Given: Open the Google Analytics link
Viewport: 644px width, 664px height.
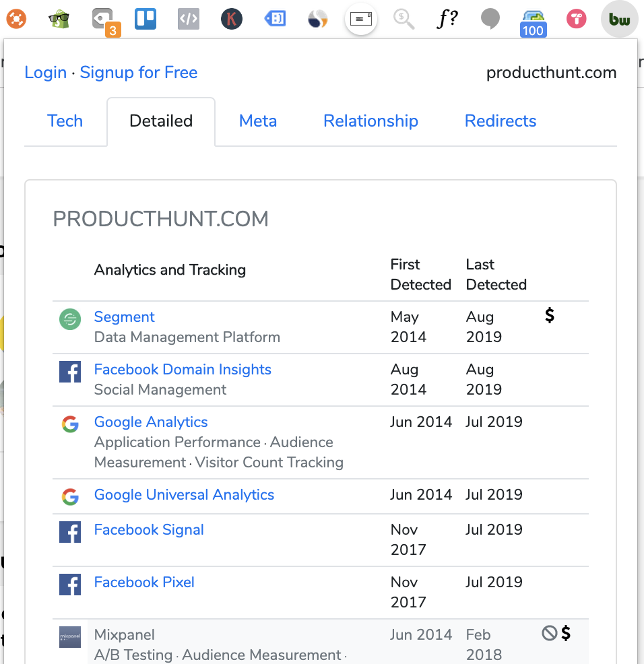Looking at the screenshot, I should coord(151,422).
